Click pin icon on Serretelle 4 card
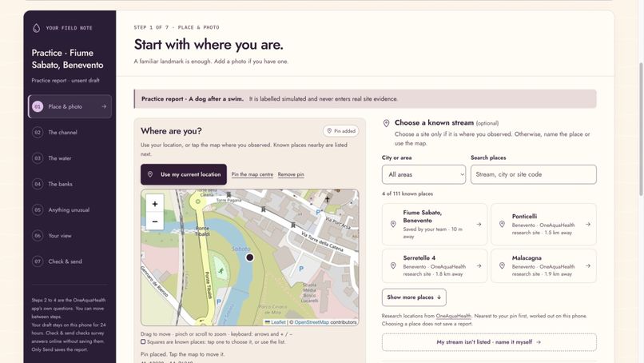This screenshot has width=644, height=363. (x=393, y=266)
